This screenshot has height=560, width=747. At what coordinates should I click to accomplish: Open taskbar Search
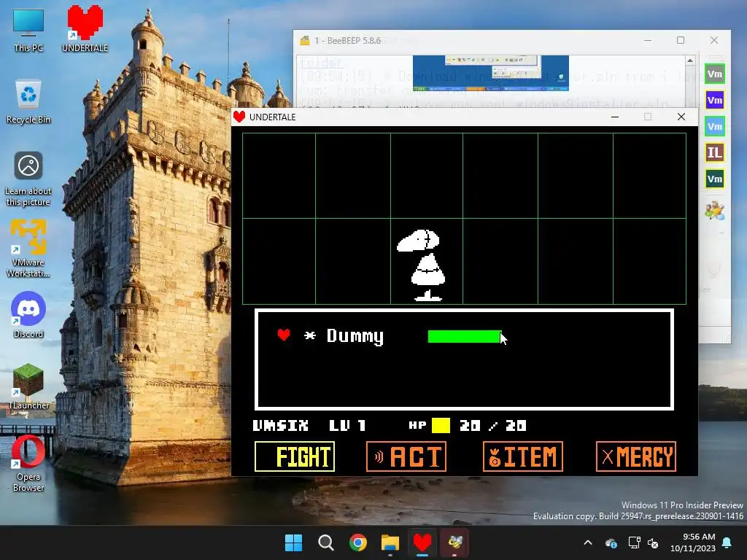[326, 542]
